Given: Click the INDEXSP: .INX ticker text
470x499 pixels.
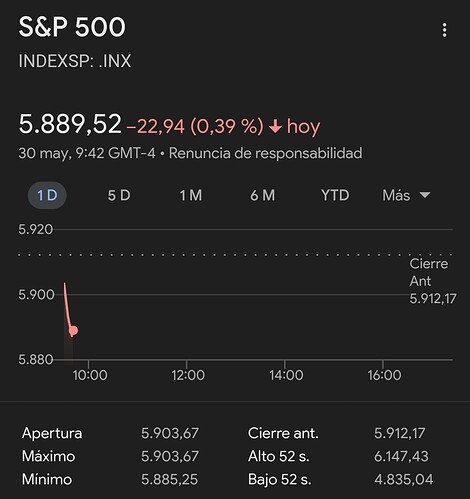Looking at the screenshot, I should 75,61.
